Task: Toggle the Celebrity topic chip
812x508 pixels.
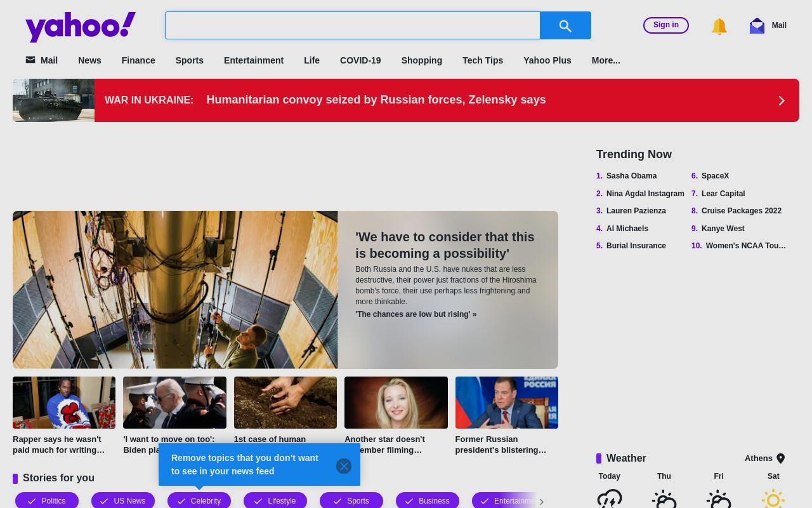Action: pyautogui.click(x=199, y=501)
